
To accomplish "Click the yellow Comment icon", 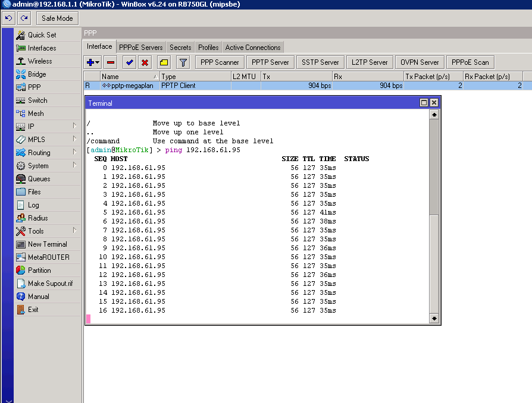I will [x=164, y=62].
